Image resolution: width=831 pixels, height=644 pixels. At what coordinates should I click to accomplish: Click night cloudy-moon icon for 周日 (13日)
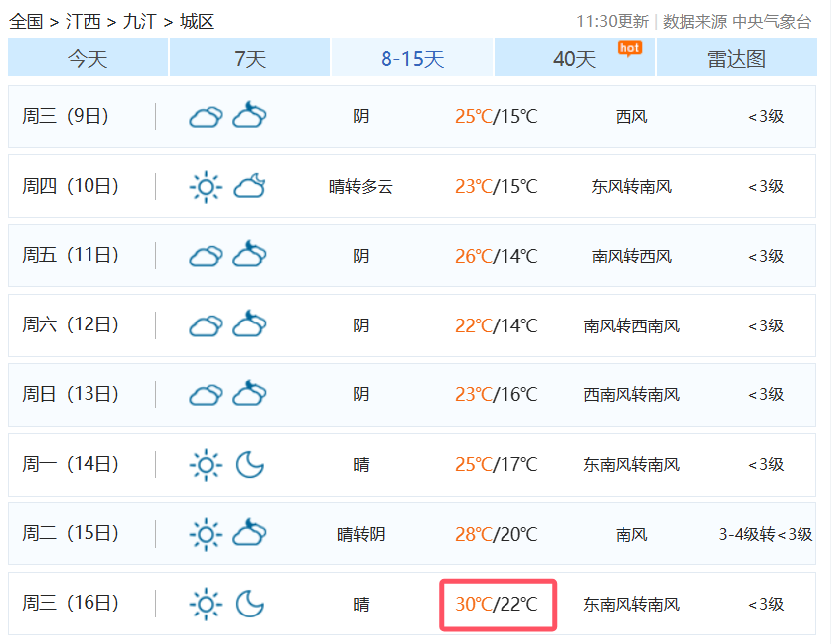pos(249,393)
